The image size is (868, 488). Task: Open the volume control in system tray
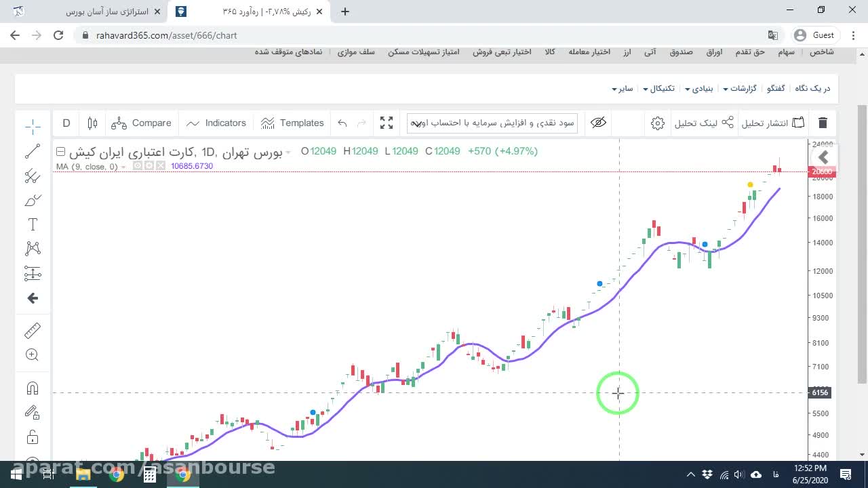739,474
